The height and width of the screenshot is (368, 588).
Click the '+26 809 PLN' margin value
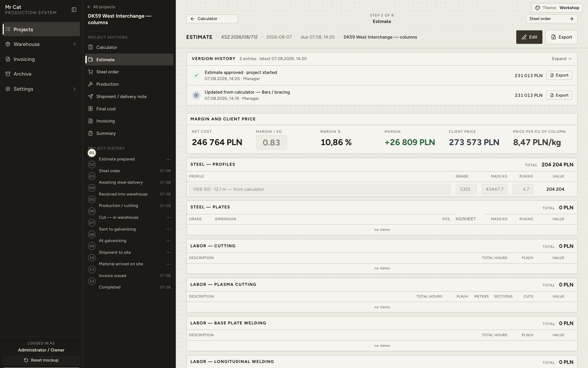410,142
